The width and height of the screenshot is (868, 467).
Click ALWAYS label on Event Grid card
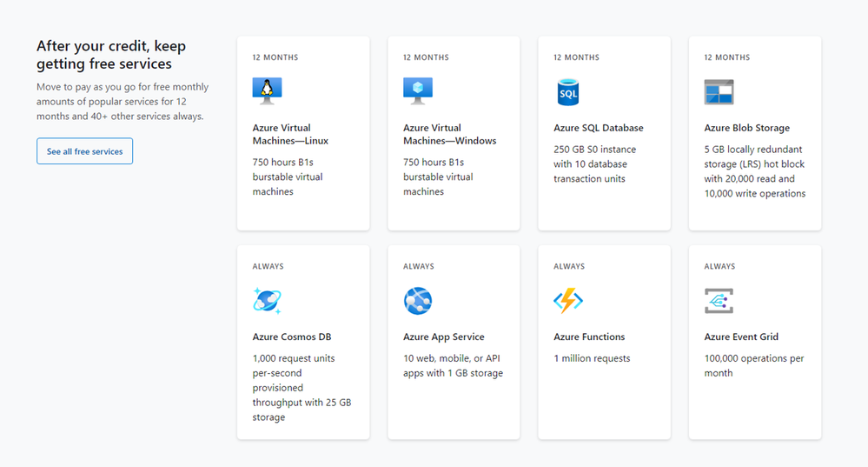(x=719, y=266)
